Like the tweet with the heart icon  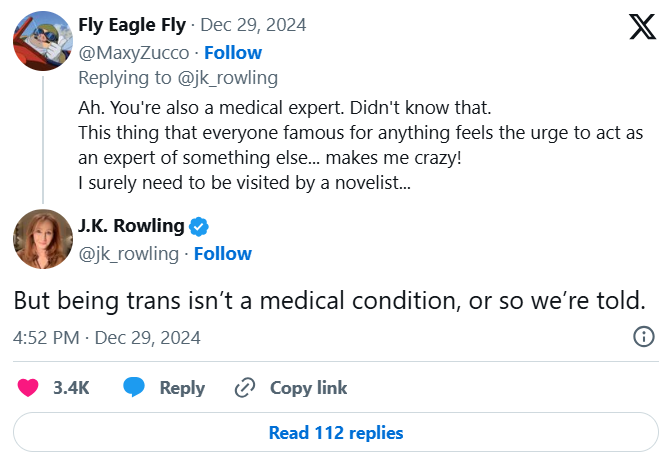click(29, 388)
